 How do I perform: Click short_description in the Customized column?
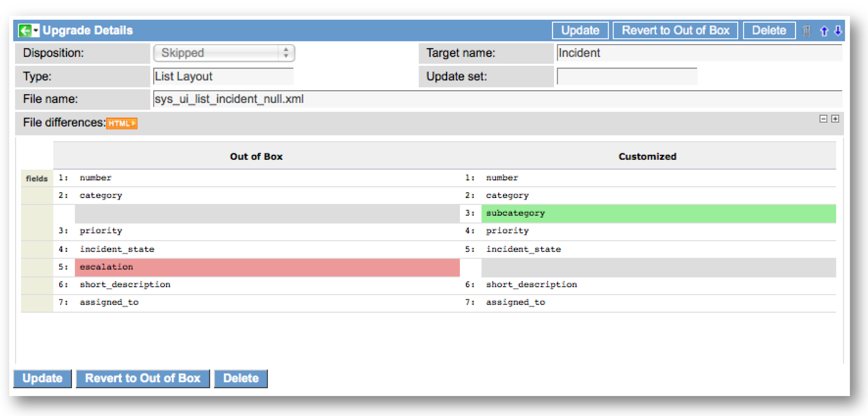pos(531,285)
